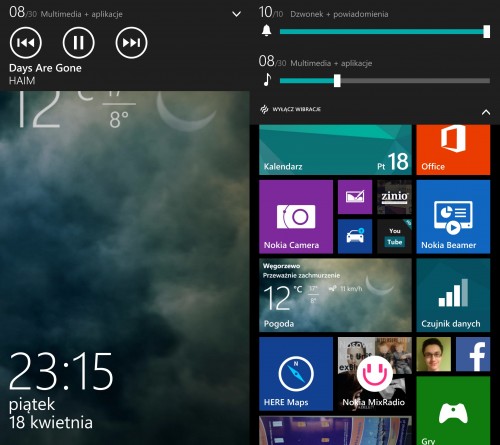500x445 pixels.
Task: Skip to the previous track
Action: point(26,43)
